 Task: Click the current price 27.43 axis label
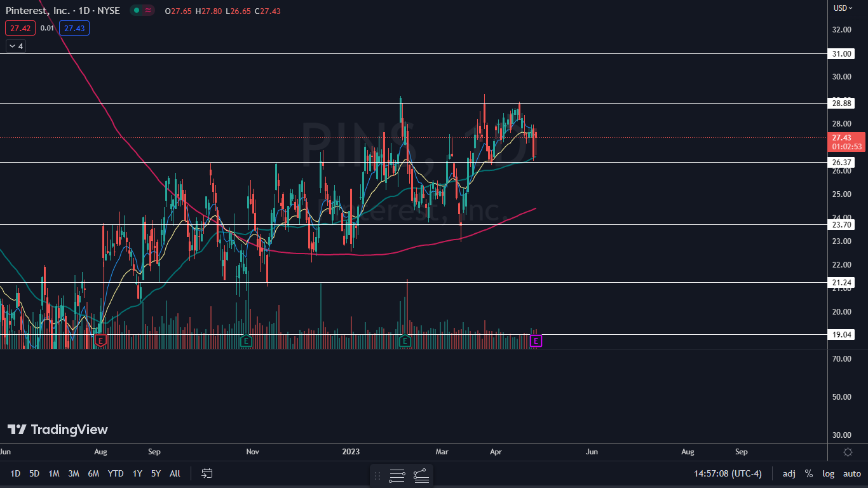click(x=846, y=142)
